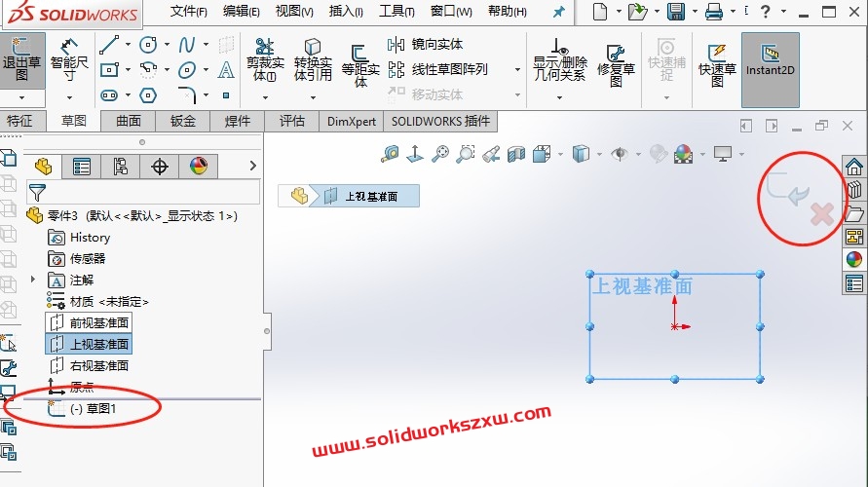Open the Display Style dropdown arrow
Screen dimensions: 868x487
point(599,155)
